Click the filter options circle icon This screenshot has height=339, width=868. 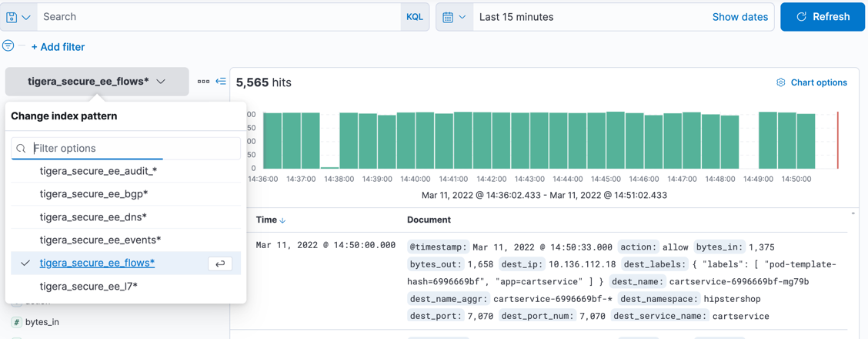[8, 46]
